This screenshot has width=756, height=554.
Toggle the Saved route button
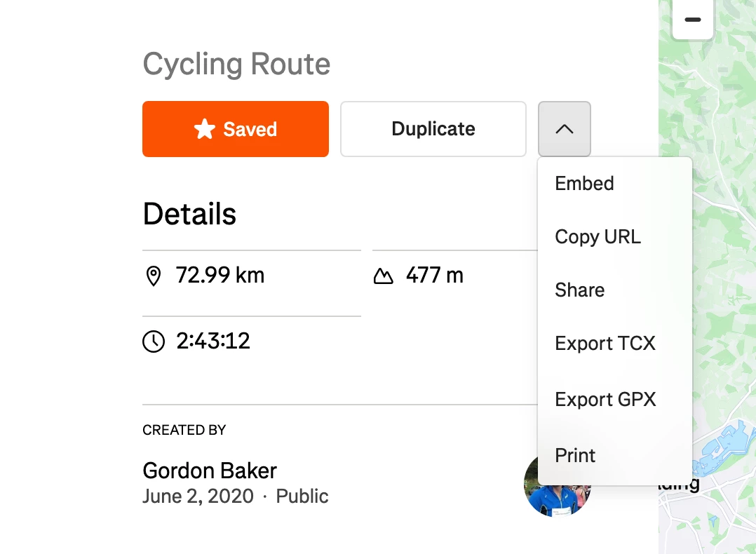click(x=236, y=129)
